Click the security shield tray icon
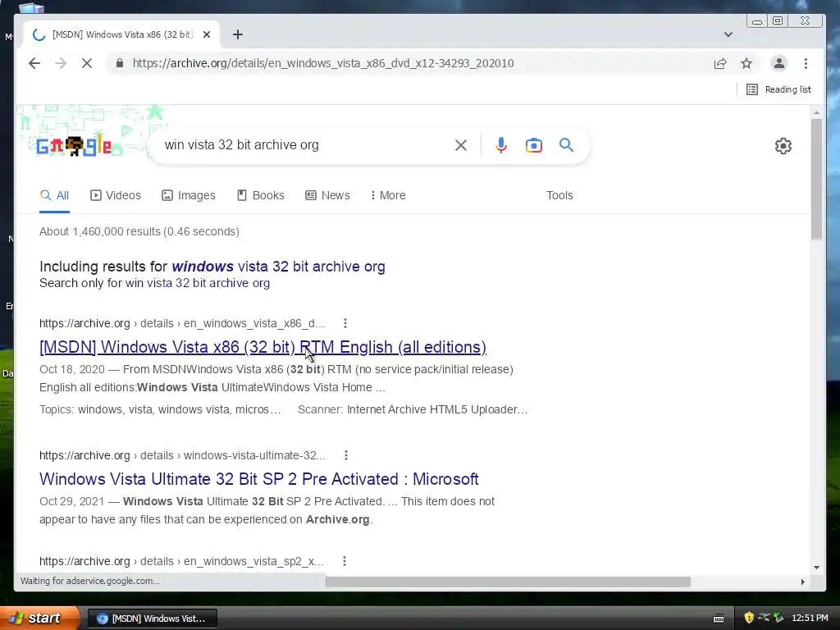Viewport: 840px width, 630px height. pos(749,619)
